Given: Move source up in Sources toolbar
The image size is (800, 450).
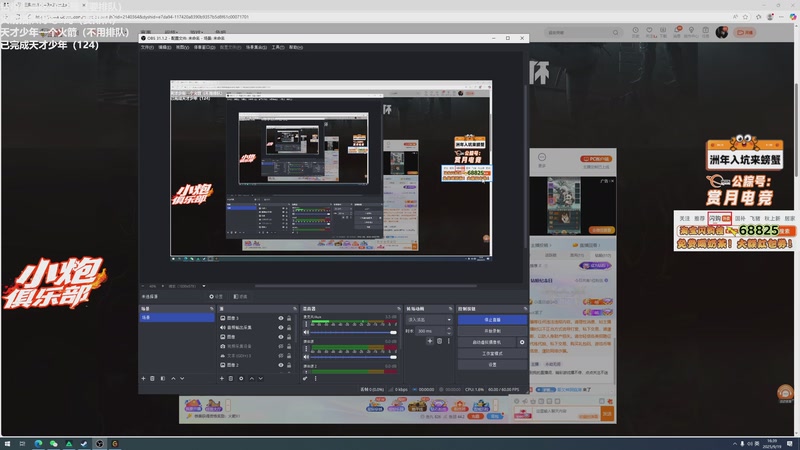Looking at the screenshot, I should click(252, 379).
